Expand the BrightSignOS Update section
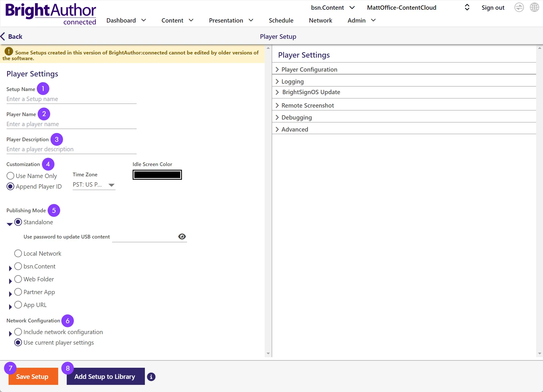 [x=404, y=92]
